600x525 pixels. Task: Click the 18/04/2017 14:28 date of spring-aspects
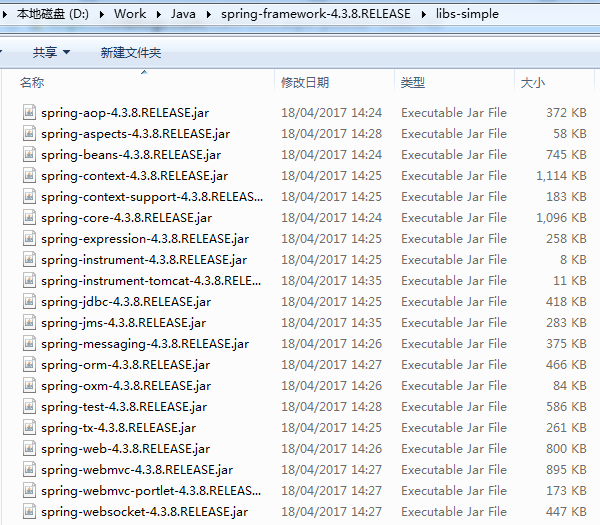(331, 134)
